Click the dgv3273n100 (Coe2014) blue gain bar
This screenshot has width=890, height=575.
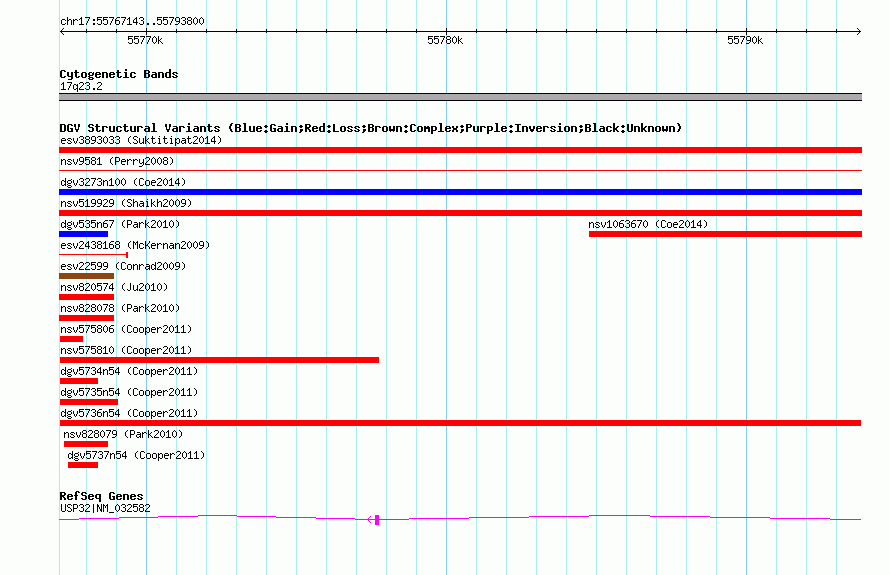coord(460,192)
